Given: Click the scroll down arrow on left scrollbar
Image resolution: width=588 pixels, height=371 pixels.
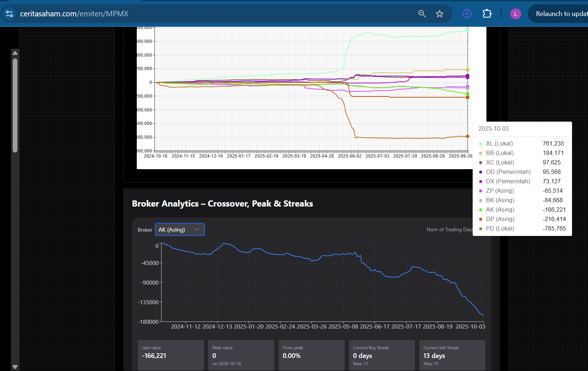Looking at the screenshot, I should tap(15, 367).
